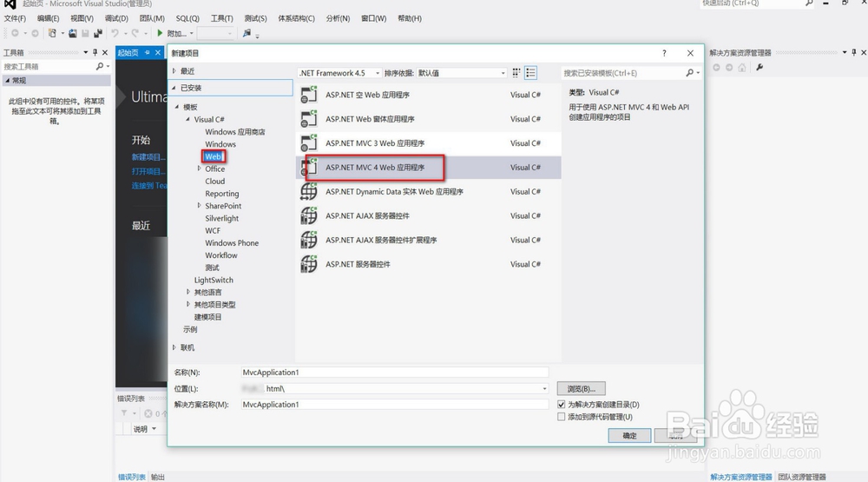Open Solution Explorer Properties wrench icon
This screenshot has width=868, height=482.
(x=759, y=68)
